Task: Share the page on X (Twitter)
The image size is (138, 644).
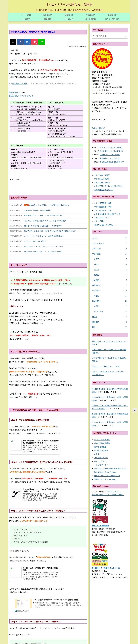Action: tap(13, 42)
